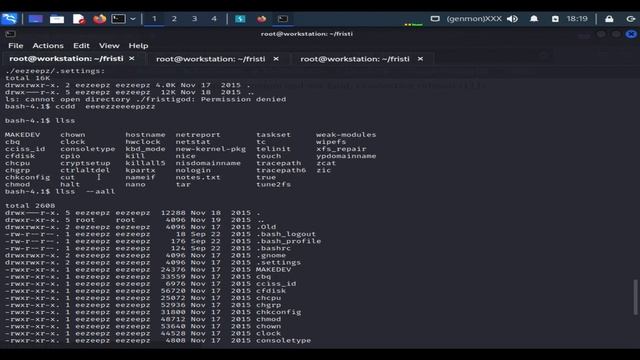Click the './eezeepz/.settings:' header line

(x=55, y=71)
